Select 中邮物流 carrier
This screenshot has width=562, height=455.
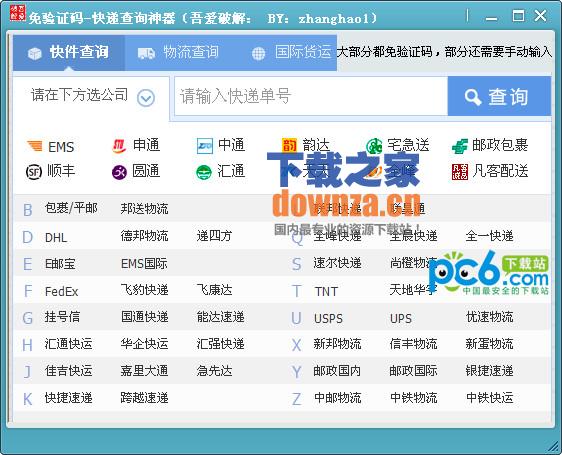pyautogui.click(x=337, y=398)
